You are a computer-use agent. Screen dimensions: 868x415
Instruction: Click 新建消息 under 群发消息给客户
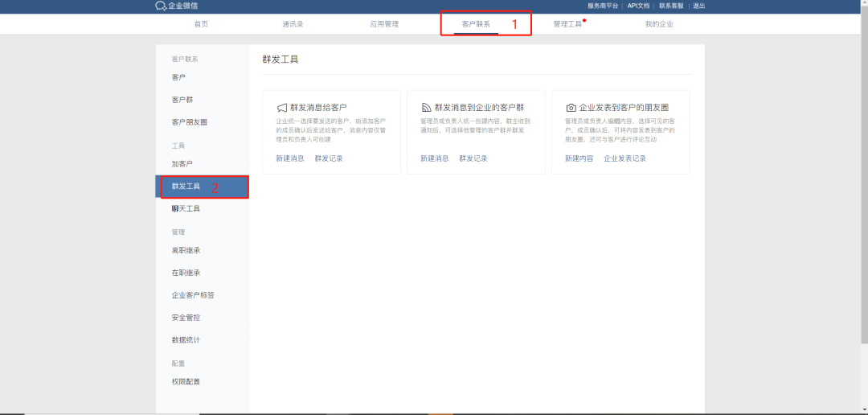coord(289,158)
